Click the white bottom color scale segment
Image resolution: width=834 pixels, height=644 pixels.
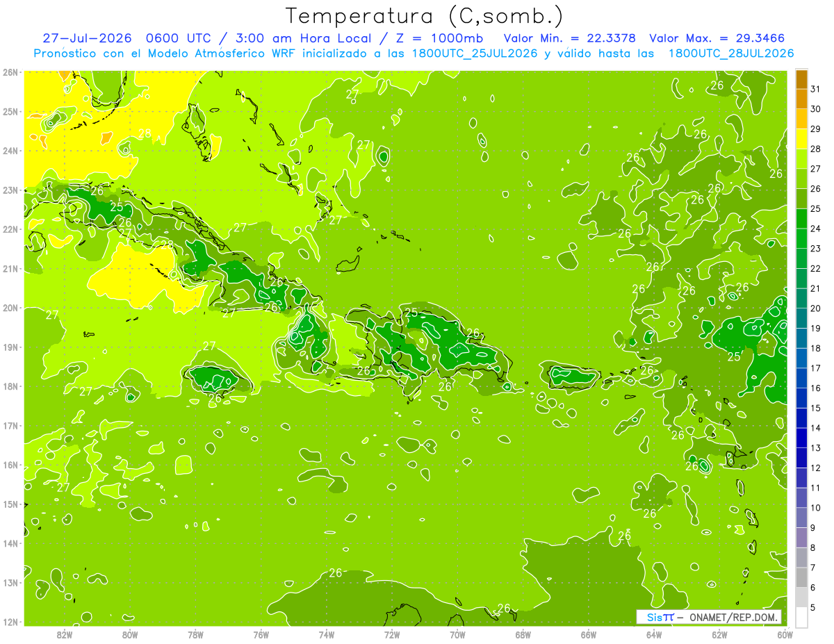801,617
